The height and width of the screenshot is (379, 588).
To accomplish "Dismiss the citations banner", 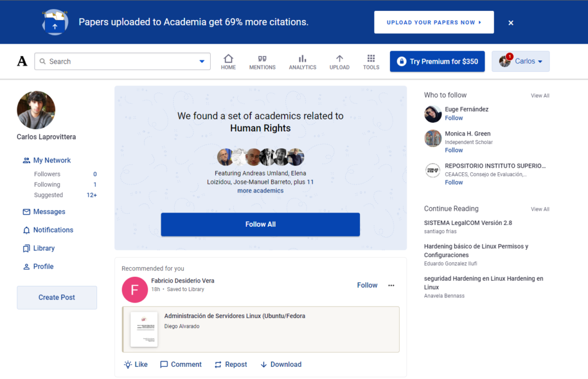I will [510, 23].
